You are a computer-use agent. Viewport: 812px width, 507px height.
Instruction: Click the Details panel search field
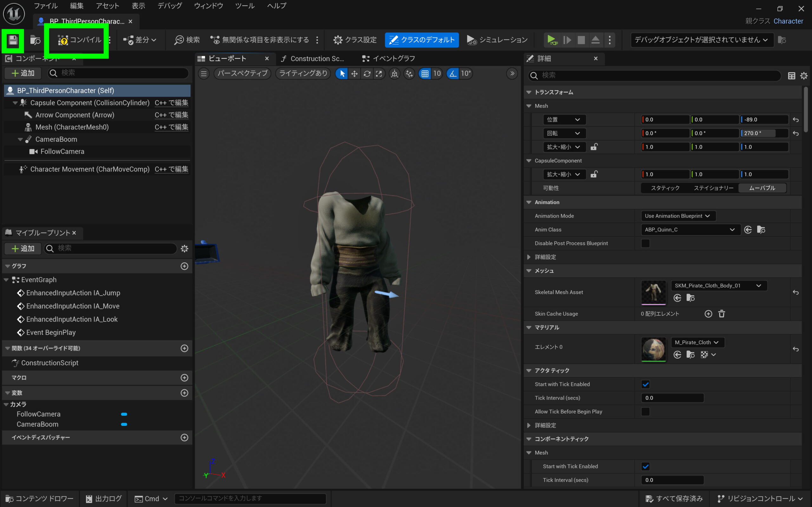654,75
